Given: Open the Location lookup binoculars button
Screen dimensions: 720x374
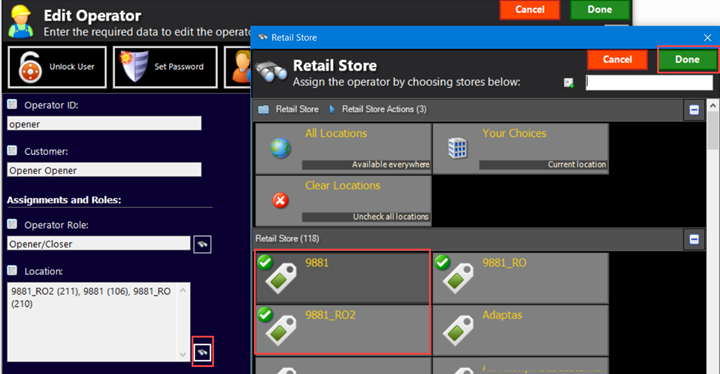Looking at the screenshot, I should tap(202, 352).
